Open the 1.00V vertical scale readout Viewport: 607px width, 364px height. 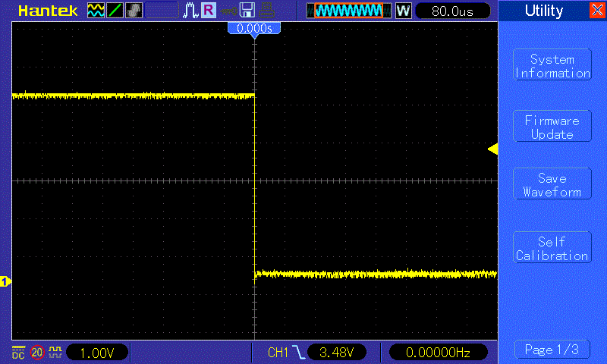[x=97, y=353]
